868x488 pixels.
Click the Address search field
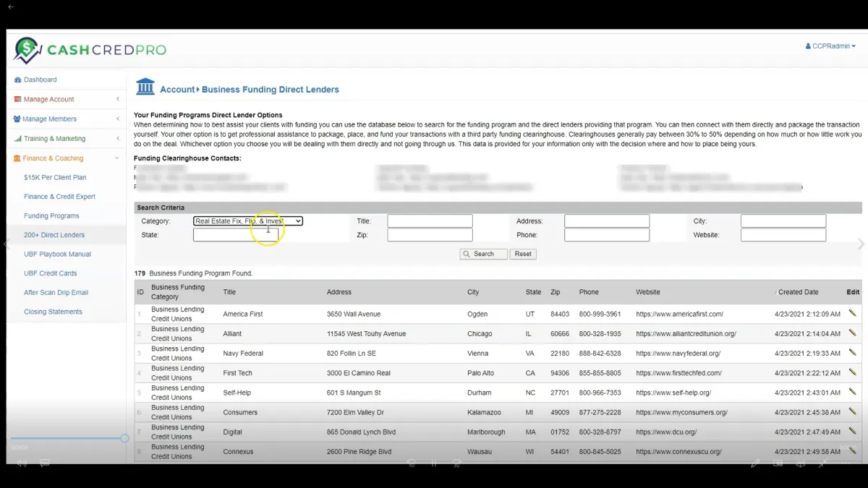[x=607, y=221]
